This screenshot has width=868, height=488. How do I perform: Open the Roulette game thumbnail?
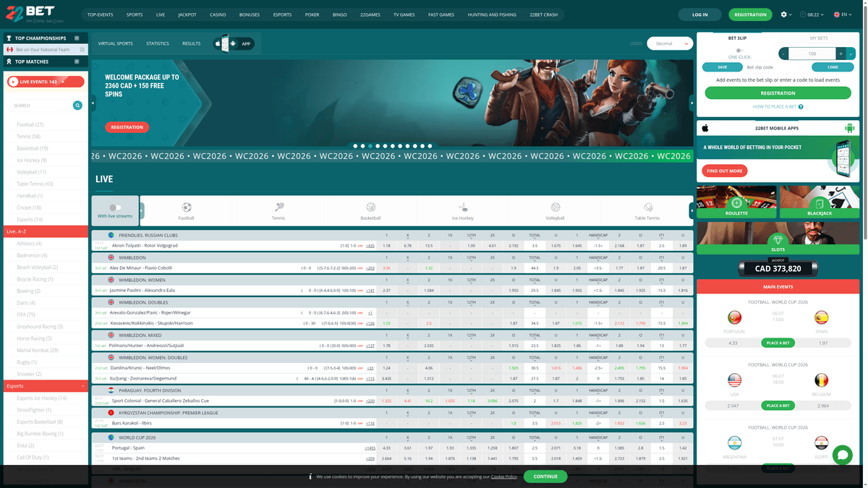point(736,202)
